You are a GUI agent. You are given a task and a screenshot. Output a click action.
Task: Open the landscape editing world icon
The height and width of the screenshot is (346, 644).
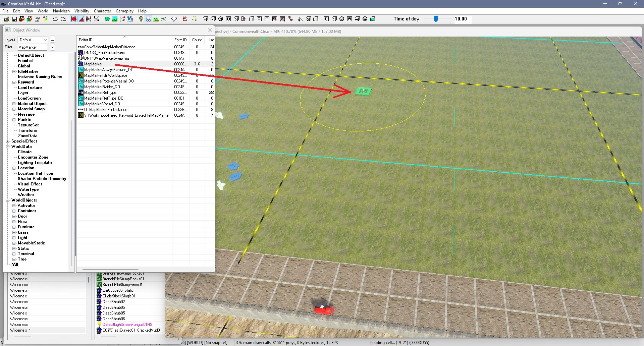coord(107,19)
